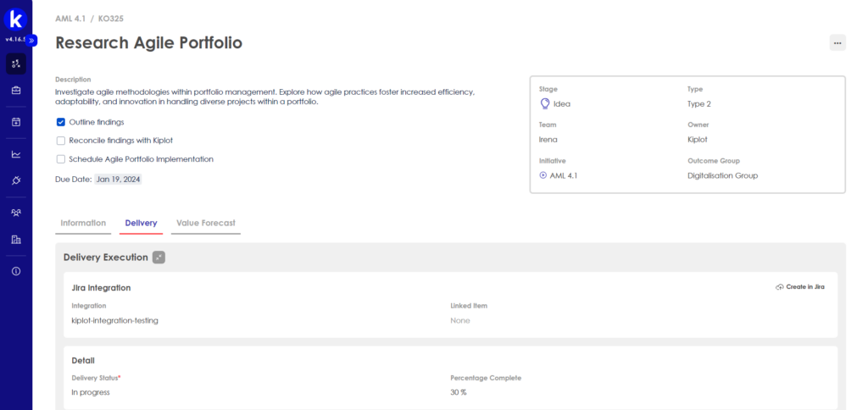Click the cloud upload icon for Create in Jira
This screenshot has height=410, width=868.
point(780,287)
